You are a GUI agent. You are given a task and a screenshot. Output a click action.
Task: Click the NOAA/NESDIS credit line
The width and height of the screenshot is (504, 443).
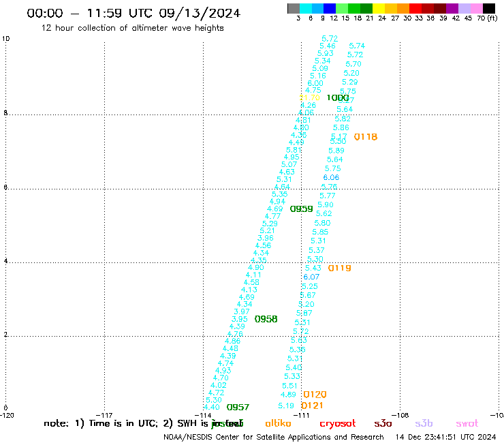(274, 437)
